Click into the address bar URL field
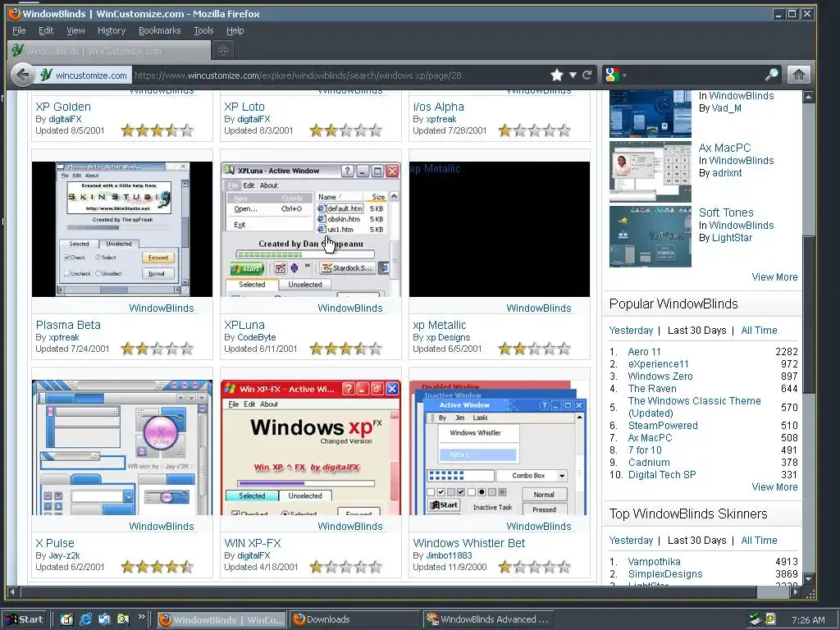Image resolution: width=840 pixels, height=630 pixels. (340, 75)
